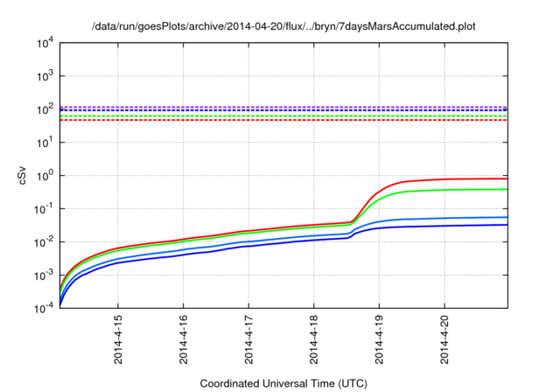Screen dimensions: 560x392
Task: Click the 10^-1 y-axis tick label
Action: coord(44,209)
